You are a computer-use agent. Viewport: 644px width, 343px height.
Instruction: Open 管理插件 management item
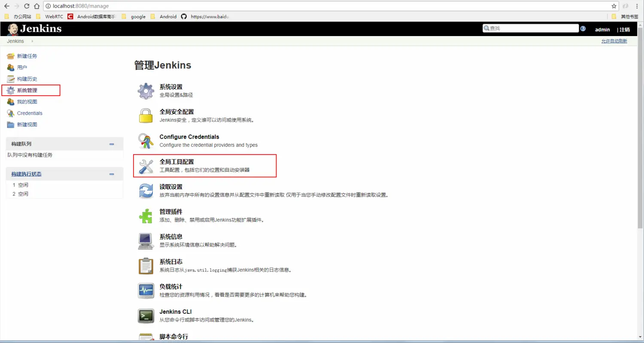pos(171,212)
